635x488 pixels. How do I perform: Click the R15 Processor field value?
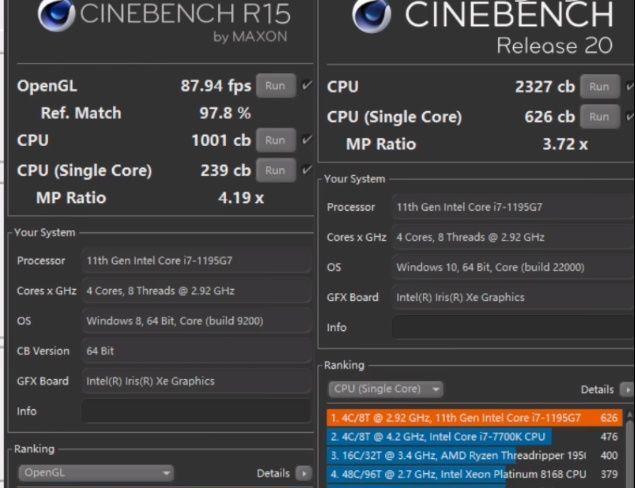point(196,260)
